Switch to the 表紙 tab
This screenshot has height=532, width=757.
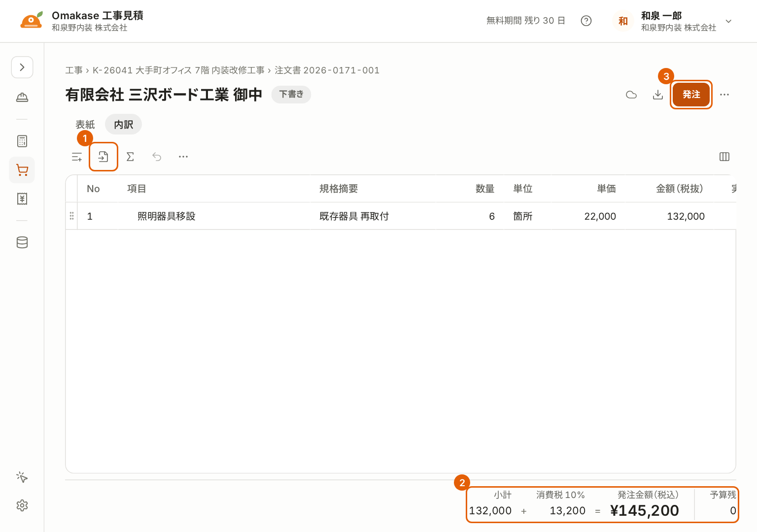pos(85,125)
